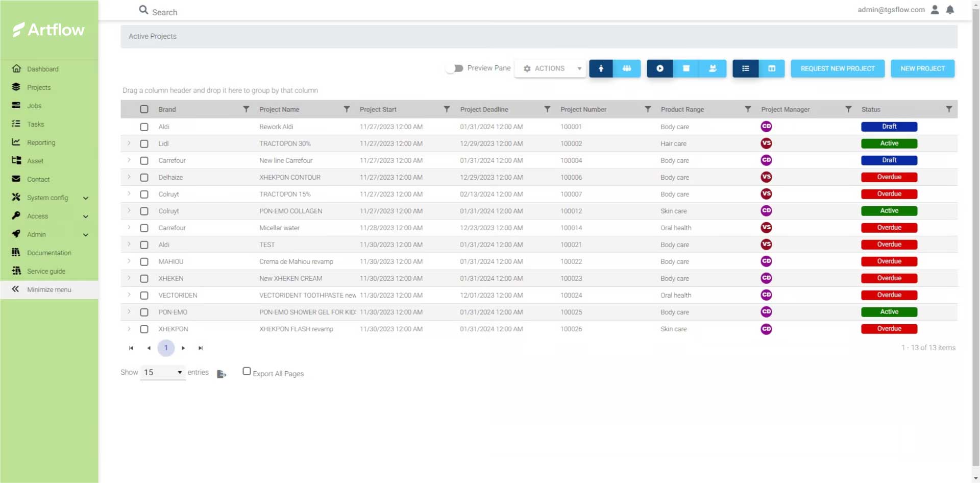Click the archive box icon button
The image size is (980, 483).
click(x=686, y=68)
